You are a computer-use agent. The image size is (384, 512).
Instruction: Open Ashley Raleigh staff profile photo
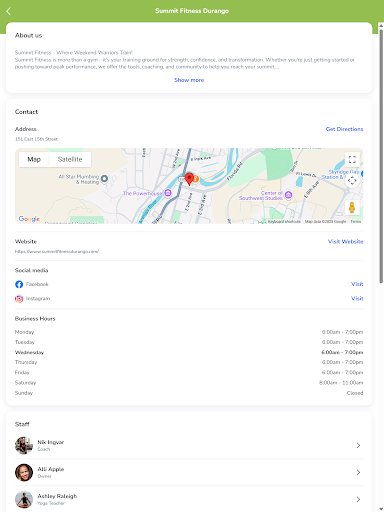(x=24, y=500)
